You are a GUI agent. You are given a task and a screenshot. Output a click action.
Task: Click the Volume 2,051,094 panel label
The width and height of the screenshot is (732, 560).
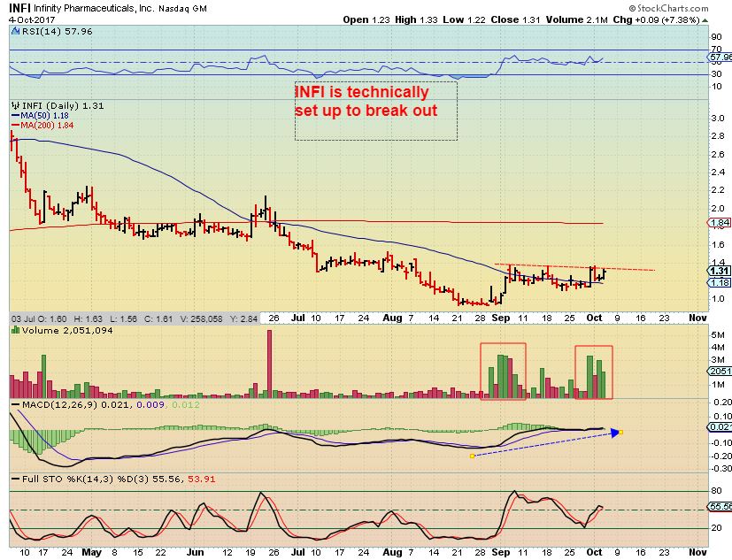pos(67,330)
